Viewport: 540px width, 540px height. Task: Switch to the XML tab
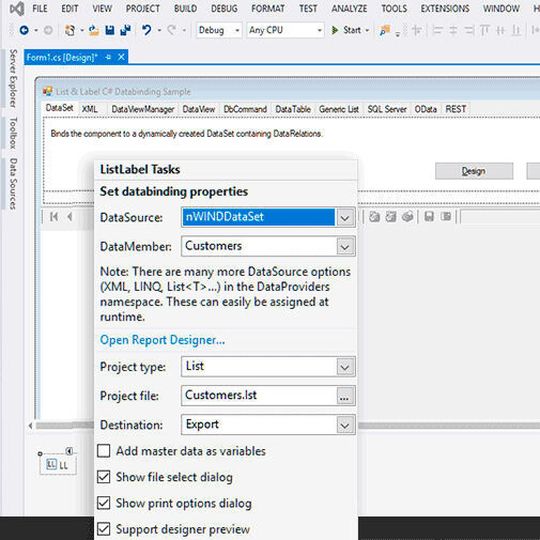(x=90, y=109)
